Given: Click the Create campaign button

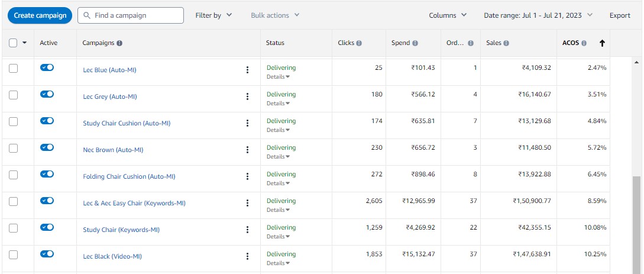Looking at the screenshot, I should 40,15.
